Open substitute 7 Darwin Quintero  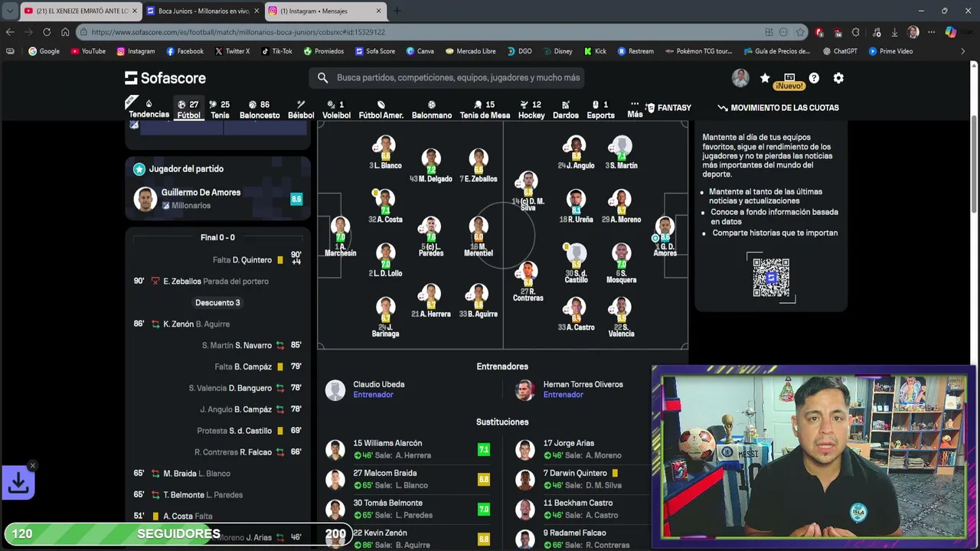pyautogui.click(x=581, y=479)
